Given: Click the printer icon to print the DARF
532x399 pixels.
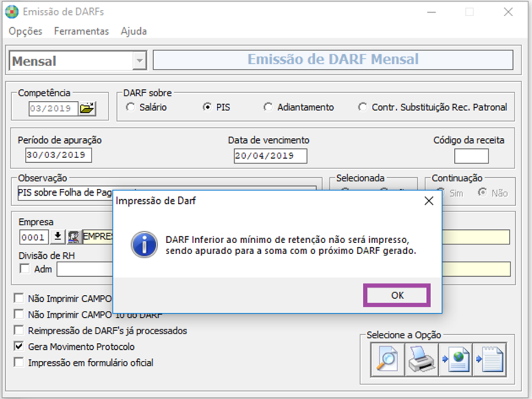Looking at the screenshot, I should [421, 359].
